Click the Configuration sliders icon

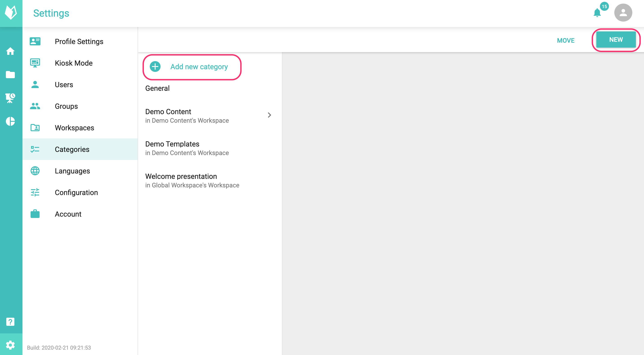(35, 192)
